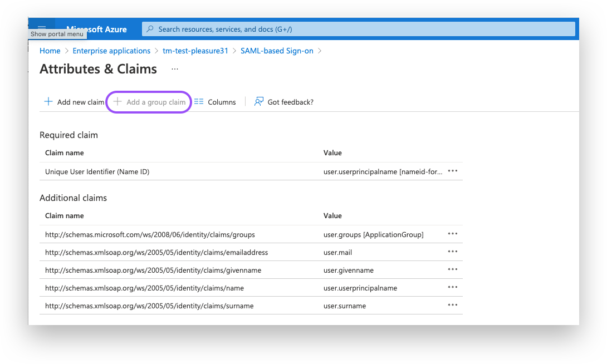
Task: Click the plus icon for Add new claim
Action: pyautogui.click(x=48, y=102)
